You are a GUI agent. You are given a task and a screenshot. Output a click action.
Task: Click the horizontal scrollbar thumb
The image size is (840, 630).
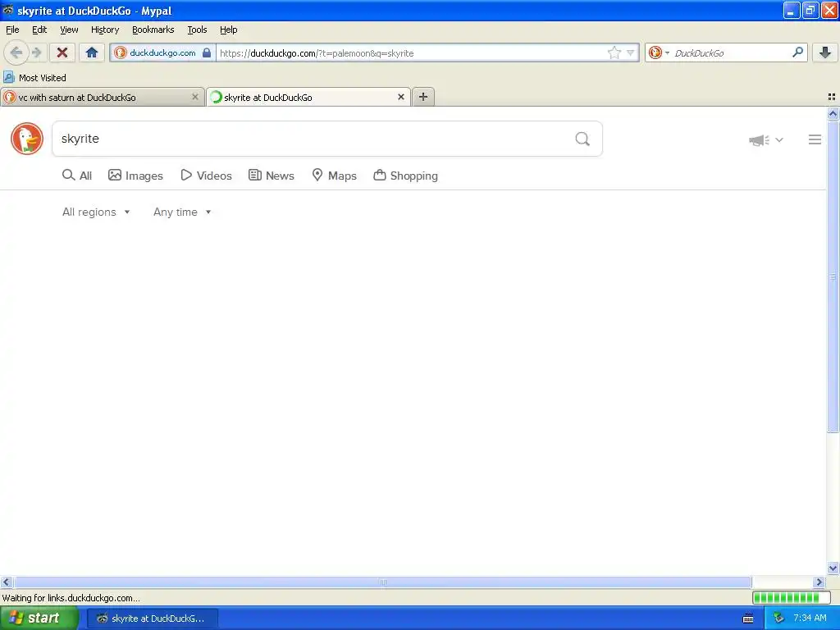click(382, 582)
